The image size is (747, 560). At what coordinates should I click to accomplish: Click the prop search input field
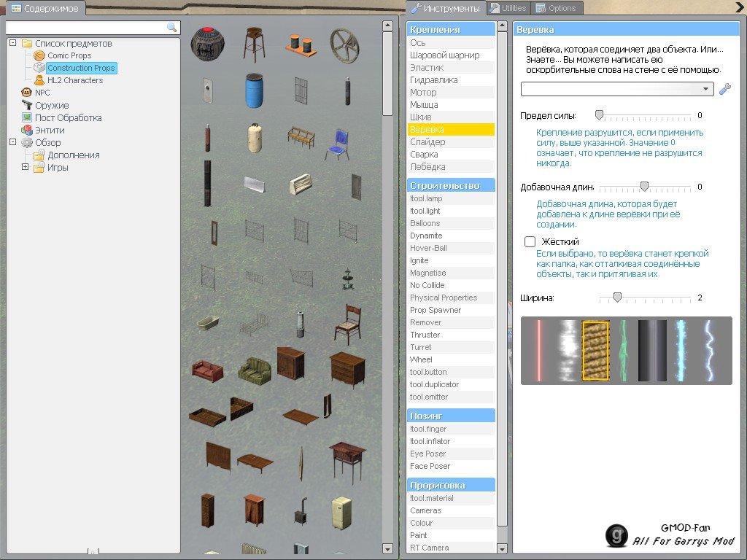[x=93, y=28]
